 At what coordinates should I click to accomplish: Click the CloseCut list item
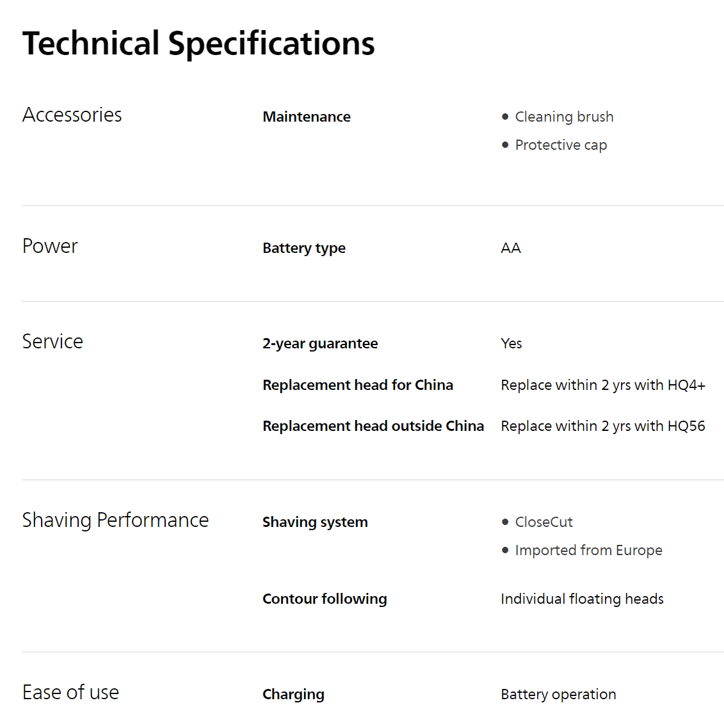pyautogui.click(x=543, y=522)
